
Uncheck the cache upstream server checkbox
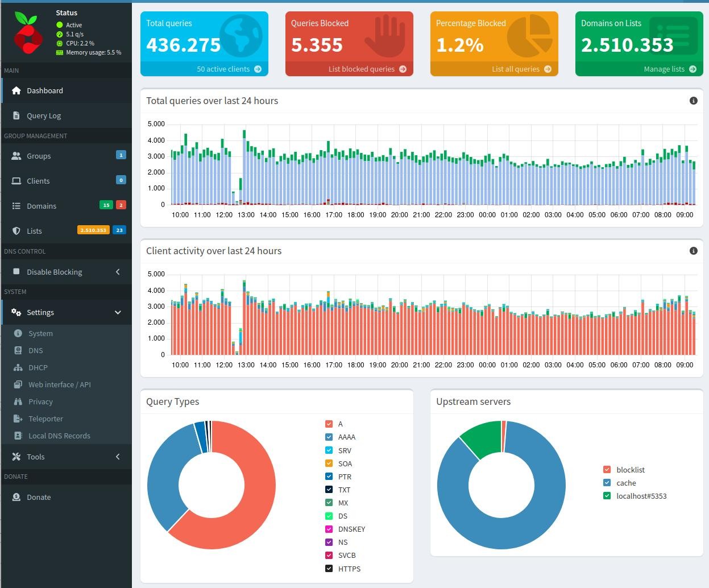(607, 483)
